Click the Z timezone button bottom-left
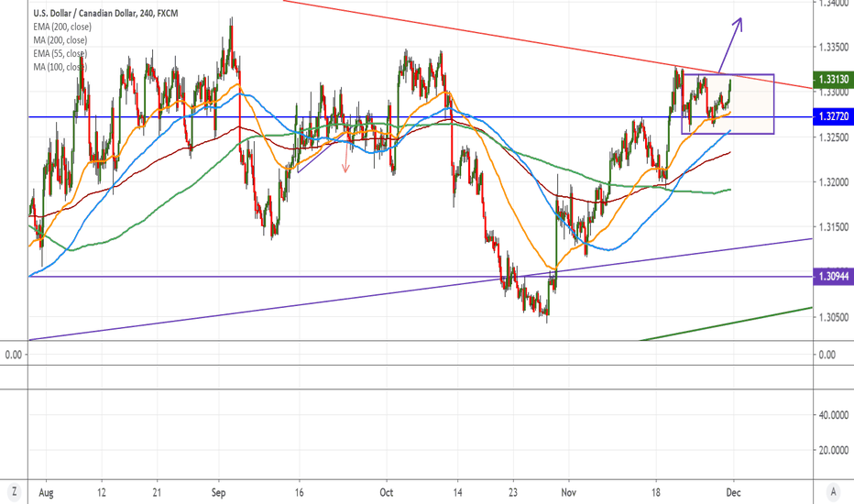Viewport: 854px width, 504px height. (14, 491)
